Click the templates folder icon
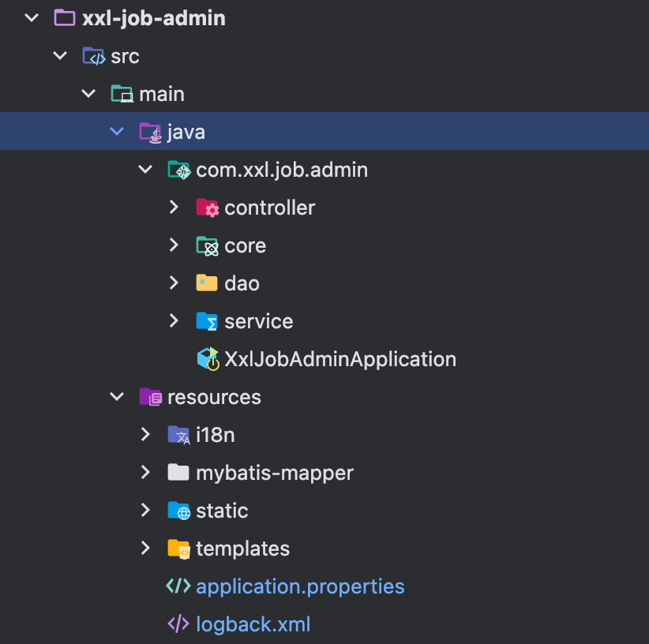The height and width of the screenshot is (644, 649). pos(178,549)
